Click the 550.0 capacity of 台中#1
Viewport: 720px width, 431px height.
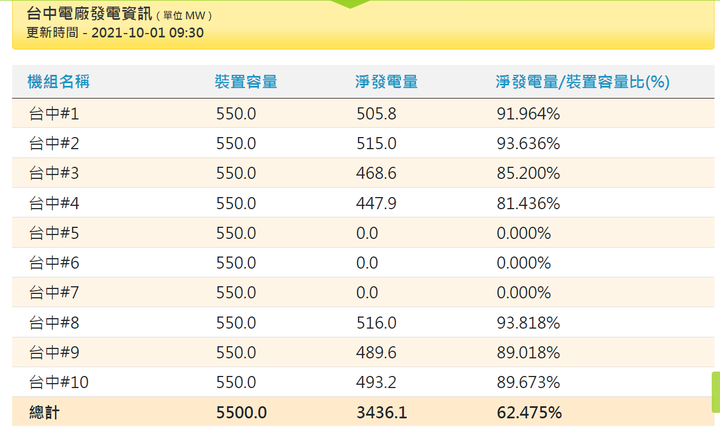[236, 114]
